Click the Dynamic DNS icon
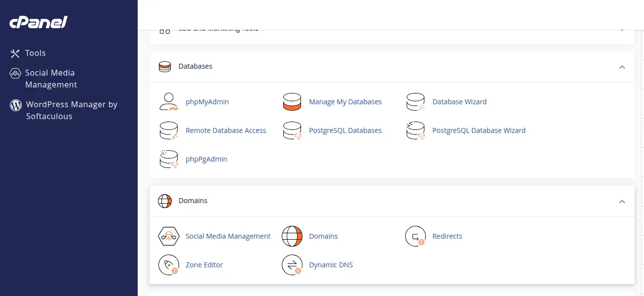The height and width of the screenshot is (296, 644). [292, 265]
